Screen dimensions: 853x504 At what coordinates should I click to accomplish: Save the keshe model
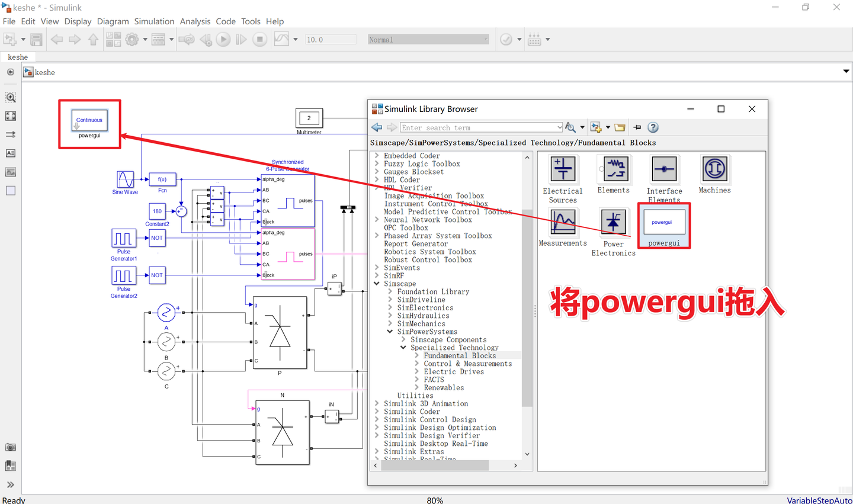(36, 39)
